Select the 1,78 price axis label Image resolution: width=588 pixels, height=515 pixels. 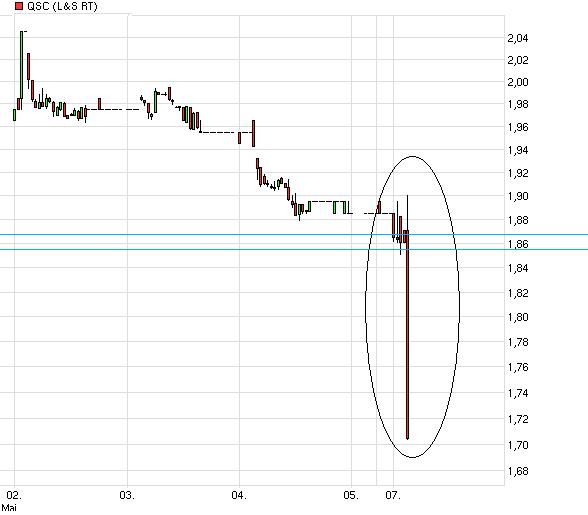pyautogui.click(x=518, y=342)
